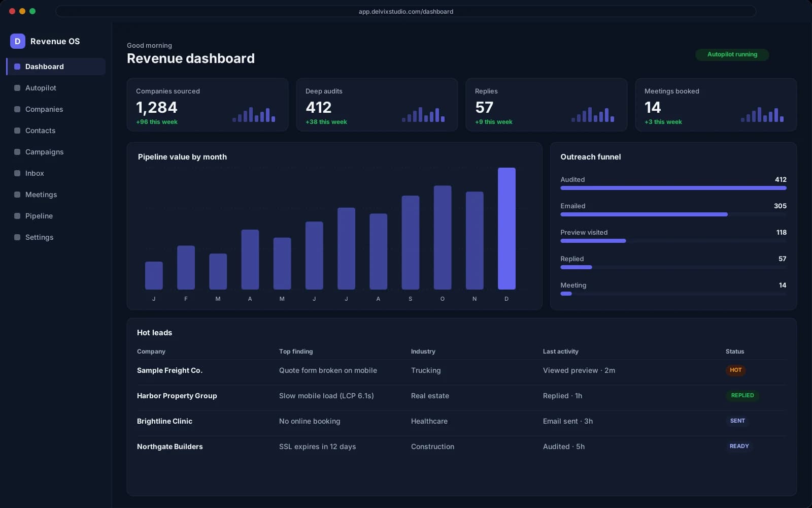Click the Last activity column header

(x=560, y=352)
